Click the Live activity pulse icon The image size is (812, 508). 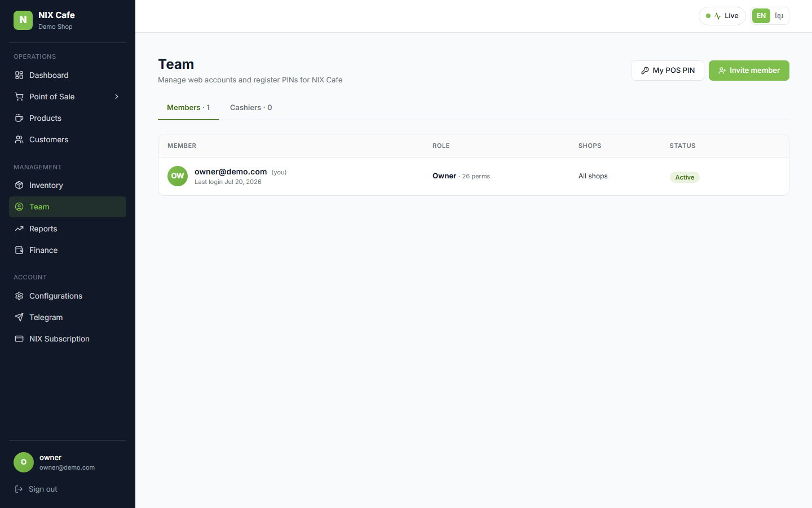pos(717,16)
